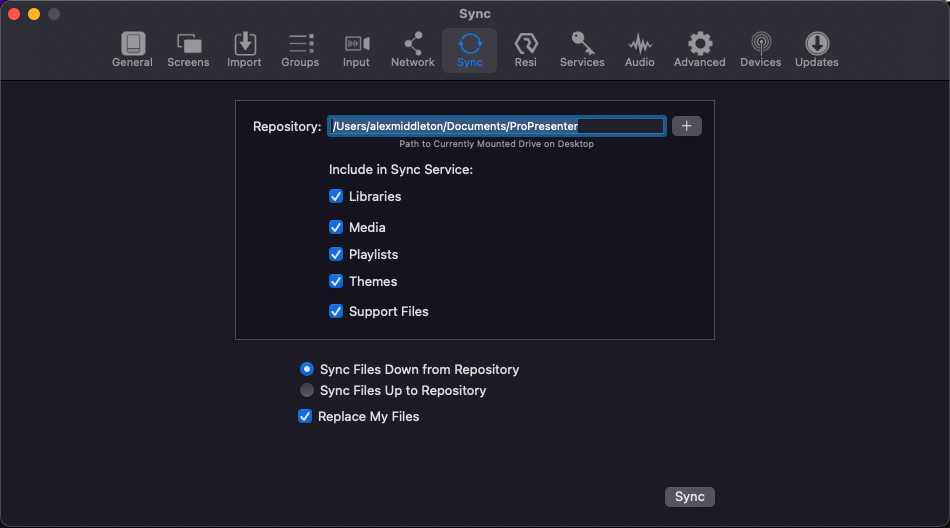Open the Network preferences pane

pyautogui.click(x=413, y=50)
